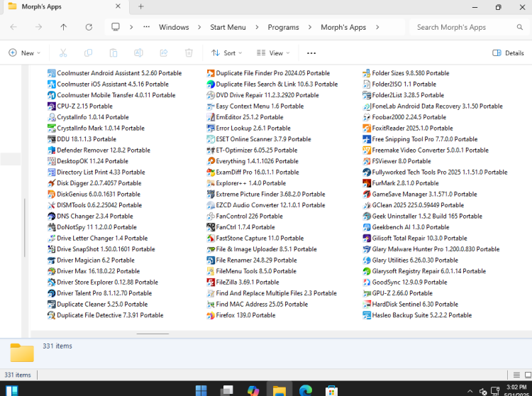
Task: Refresh the folder contents
Action: [89, 27]
